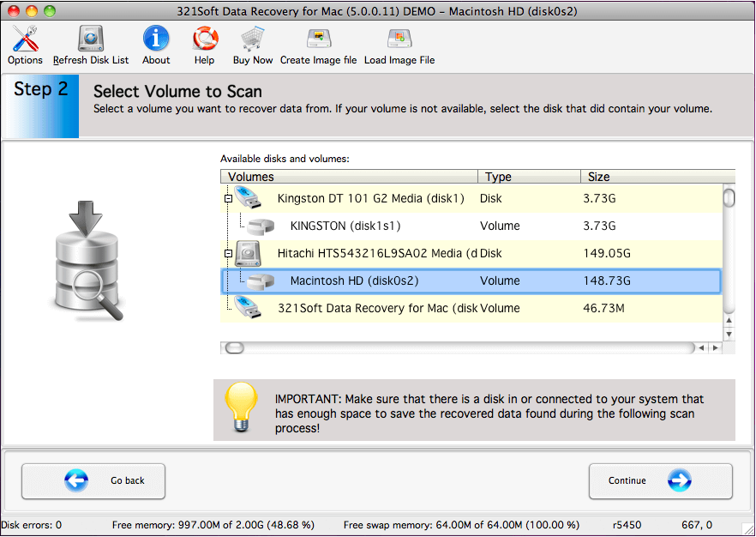Image resolution: width=756 pixels, height=537 pixels.
Task: Click the r5450 status bar text
Action: pos(627,525)
